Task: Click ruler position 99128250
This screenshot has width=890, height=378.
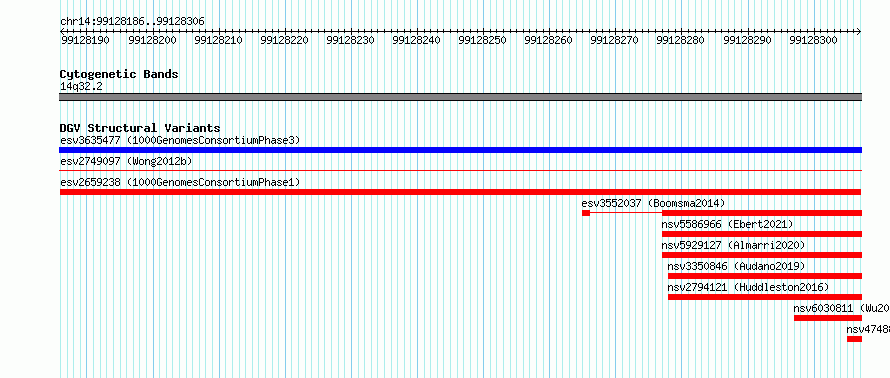Action: pos(482,40)
